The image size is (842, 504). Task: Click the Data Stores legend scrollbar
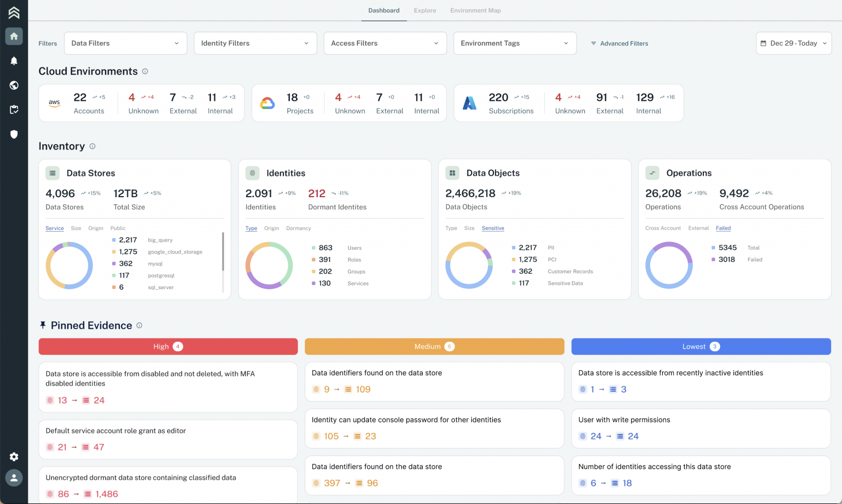[223, 252]
